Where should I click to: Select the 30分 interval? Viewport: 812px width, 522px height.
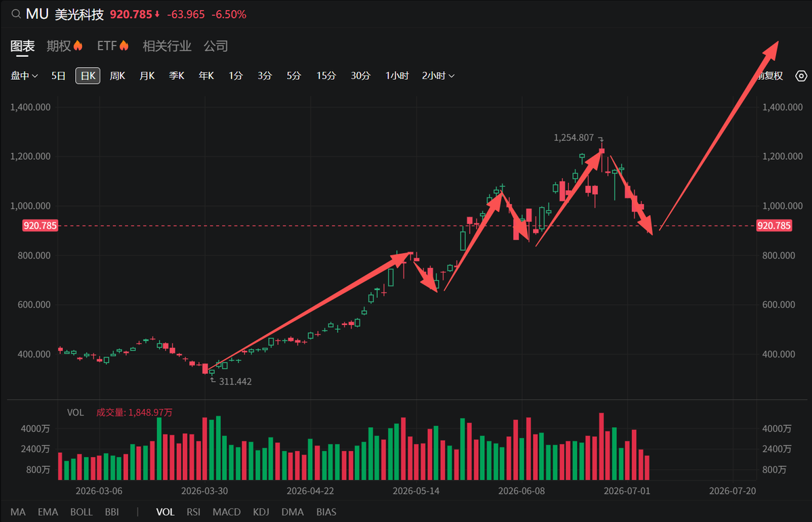coord(360,76)
